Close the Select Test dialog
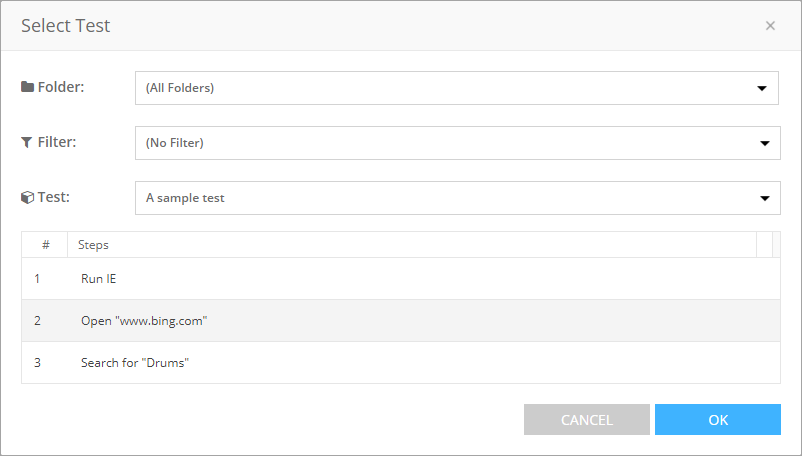Viewport: 802px width, 456px height. [770, 26]
